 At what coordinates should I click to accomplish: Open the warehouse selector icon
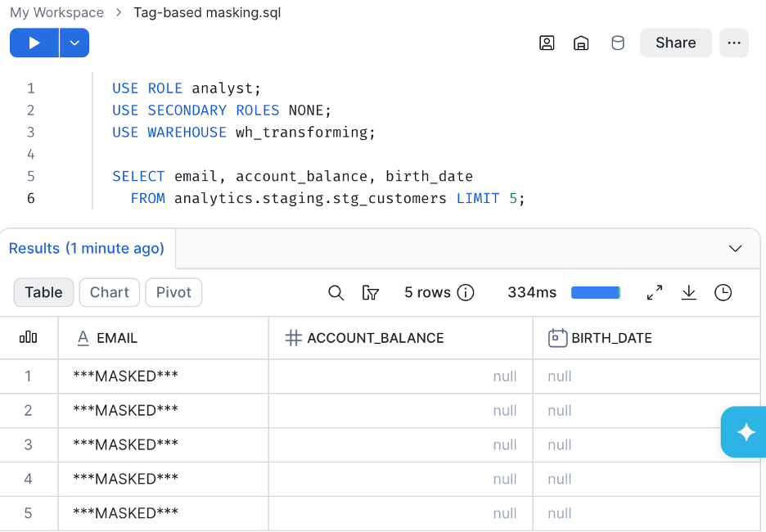tap(581, 43)
